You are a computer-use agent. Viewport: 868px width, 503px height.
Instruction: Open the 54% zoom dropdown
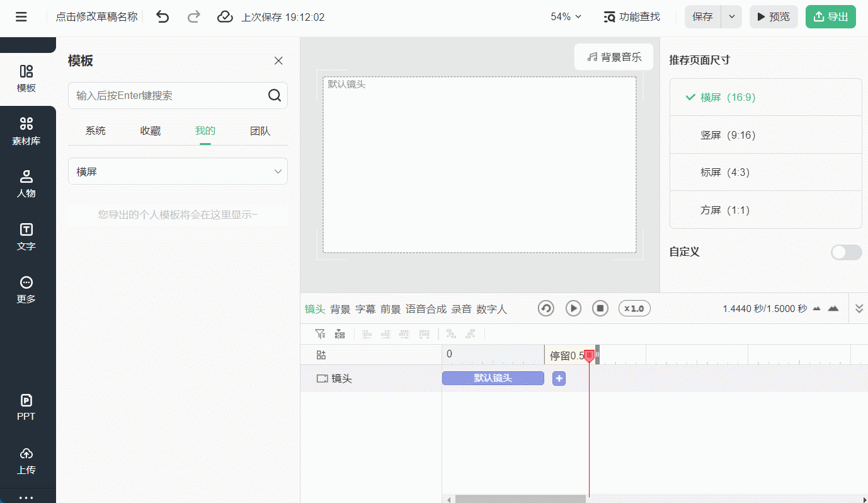click(x=566, y=17)
